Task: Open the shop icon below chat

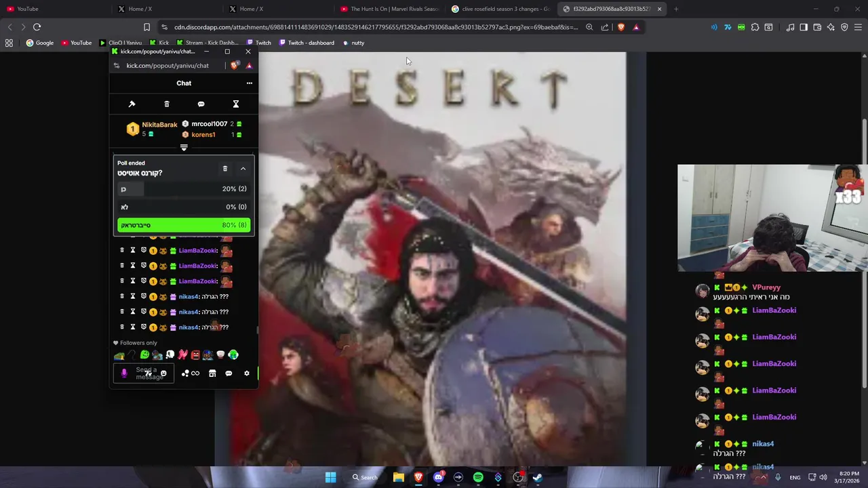Action: click(212, 373)
